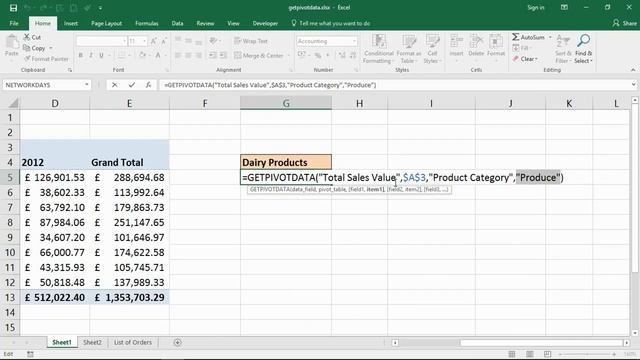The width and height of the screenshot is (640, 360).
Task: Switch to Page Layout view icon
Action: pyautogui.click(x=530, y=354)
